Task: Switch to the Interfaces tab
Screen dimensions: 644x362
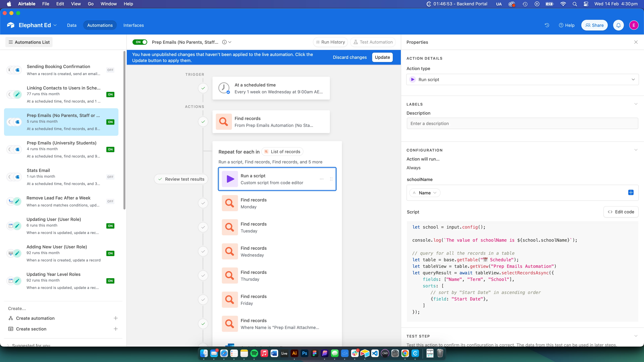Action: (133, 25)
